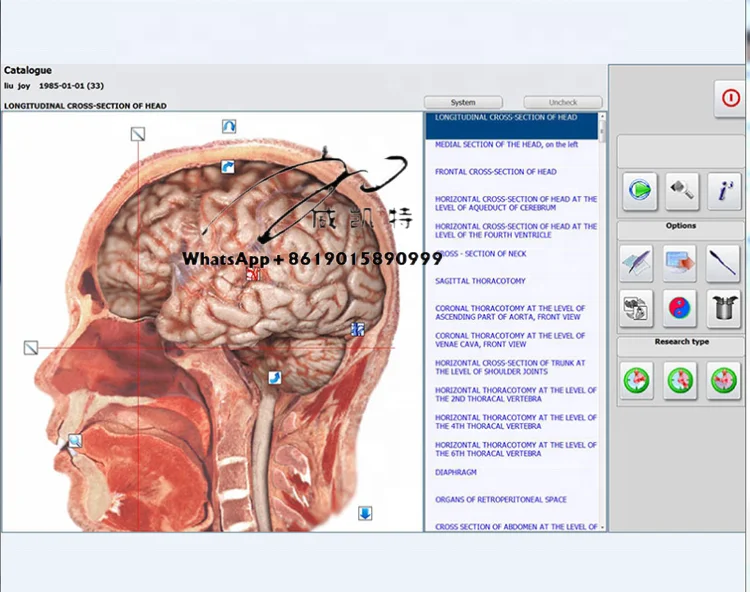Open the blue info 'i' icon
This screenshot has width=750, height=592.
coord(724,191)
